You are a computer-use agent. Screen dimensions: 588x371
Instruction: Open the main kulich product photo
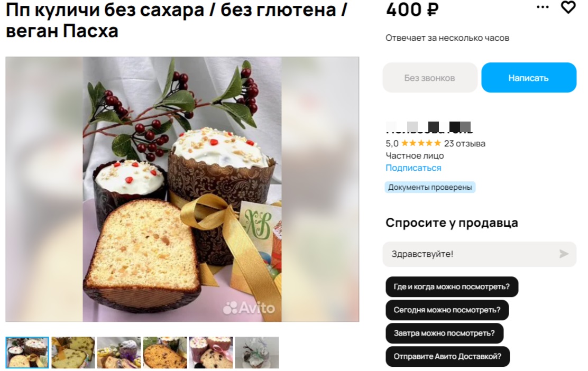(182, 189)
